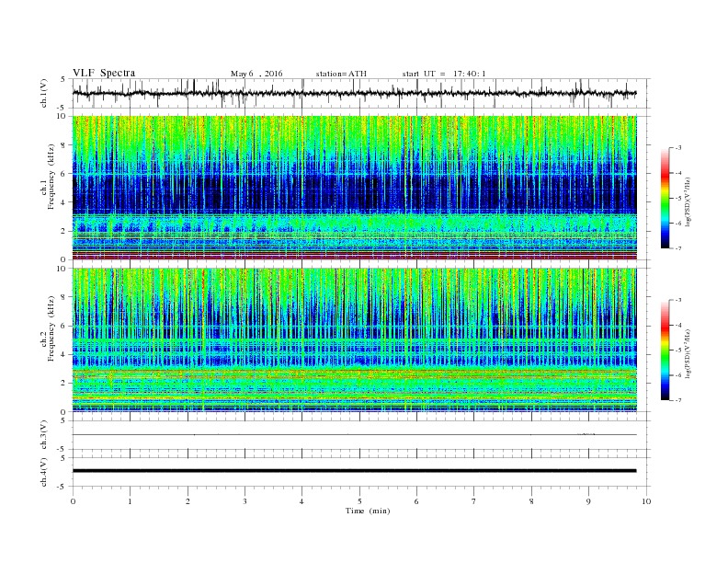The width and height of the screenshot is (728, 563).
Task: Click the 'VLF Spectra' title text
Action: click(x=104, y=73)
